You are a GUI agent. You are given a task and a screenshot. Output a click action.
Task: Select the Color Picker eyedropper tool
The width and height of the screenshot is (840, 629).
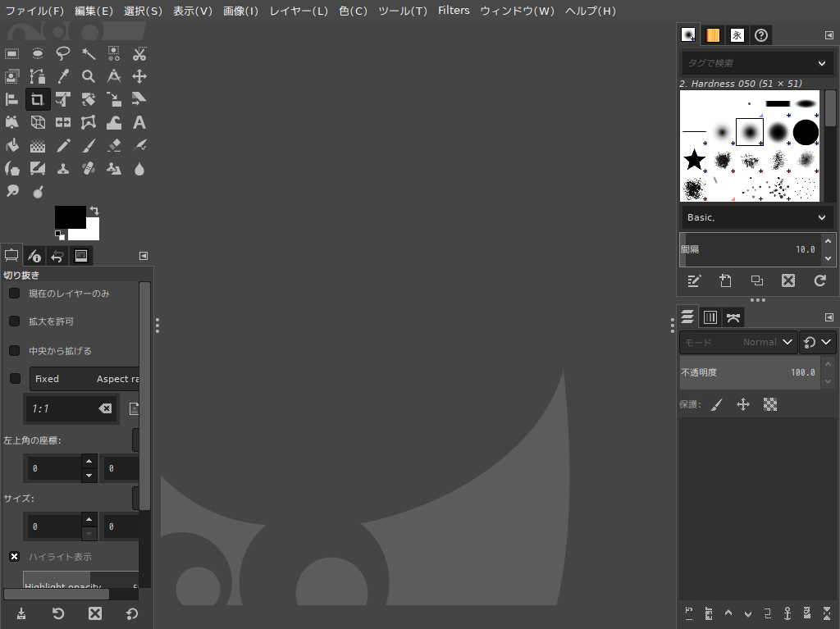[63, 76]
